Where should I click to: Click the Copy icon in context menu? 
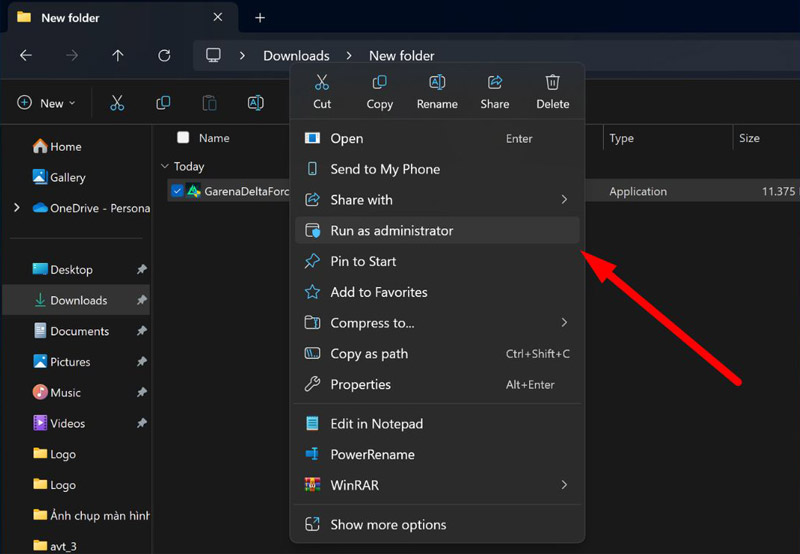[379, 84]
